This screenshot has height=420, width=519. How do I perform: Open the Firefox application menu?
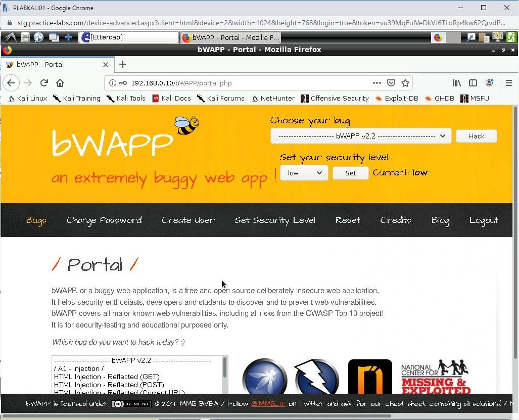coord(509,82)
